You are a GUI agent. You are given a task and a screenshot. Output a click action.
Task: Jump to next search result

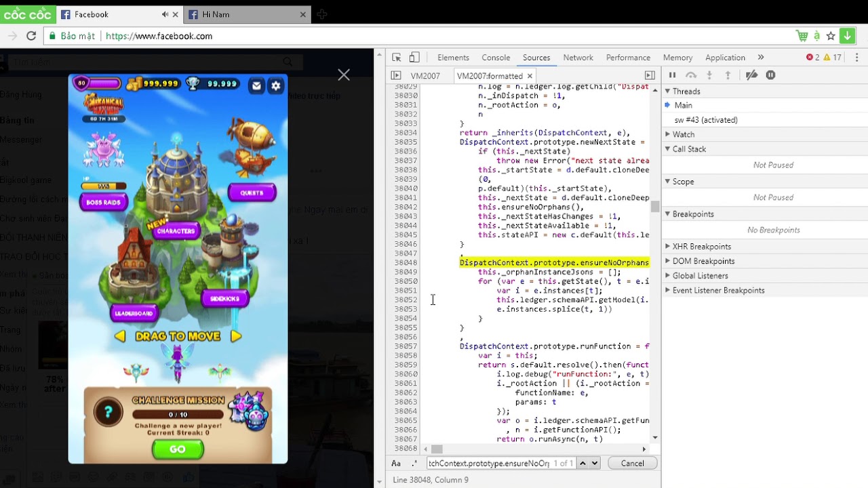coord(594,464)
